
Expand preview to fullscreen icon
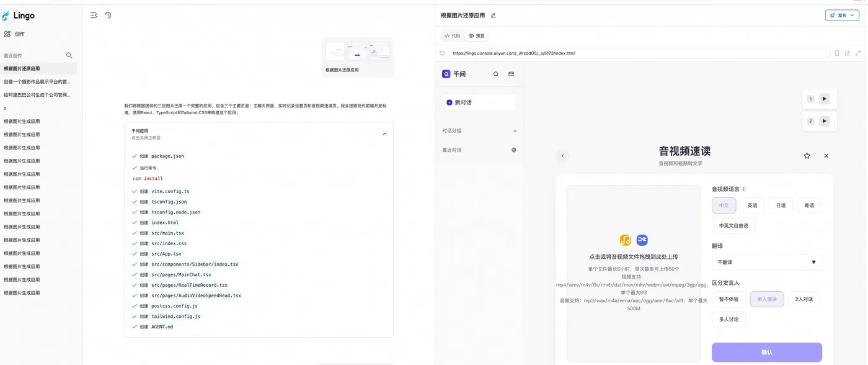858,53
